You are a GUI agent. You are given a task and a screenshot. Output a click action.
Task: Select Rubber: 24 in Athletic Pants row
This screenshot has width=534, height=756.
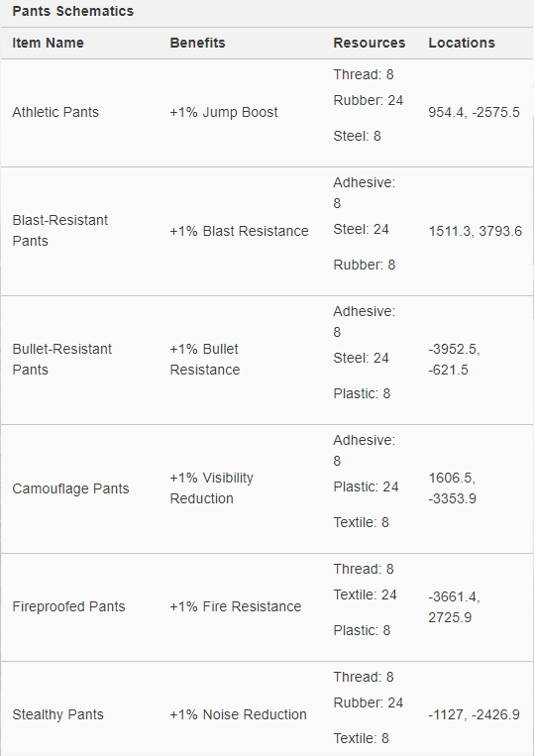[369, 100]
